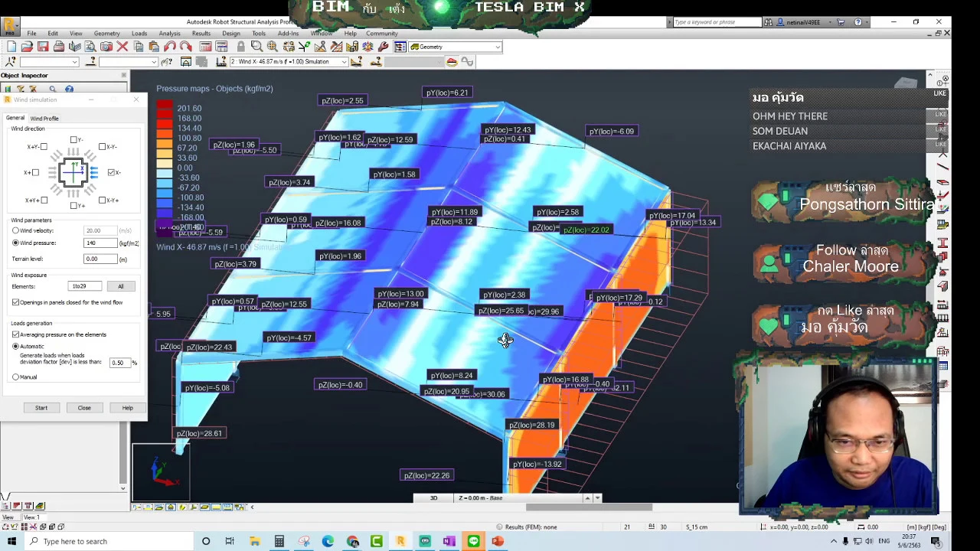Open the Analysis menu

169,34
